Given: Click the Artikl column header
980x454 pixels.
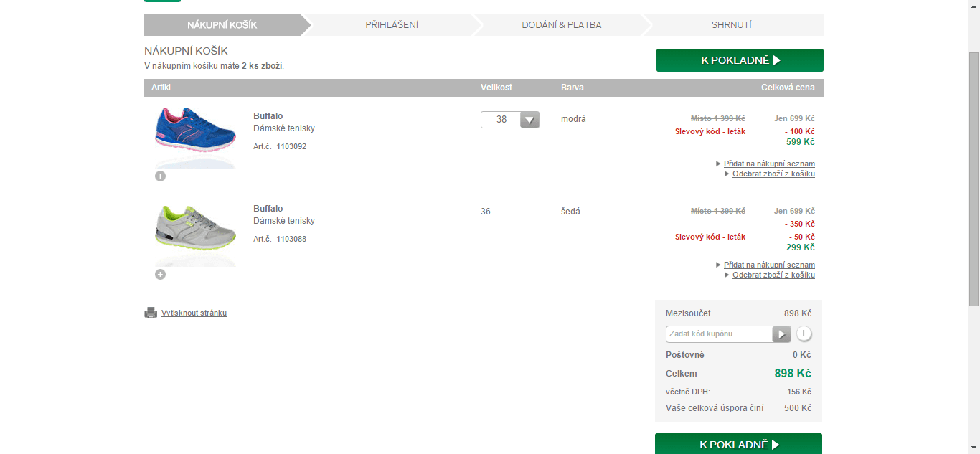Looking at the screenshot, I should coord(161,88).
